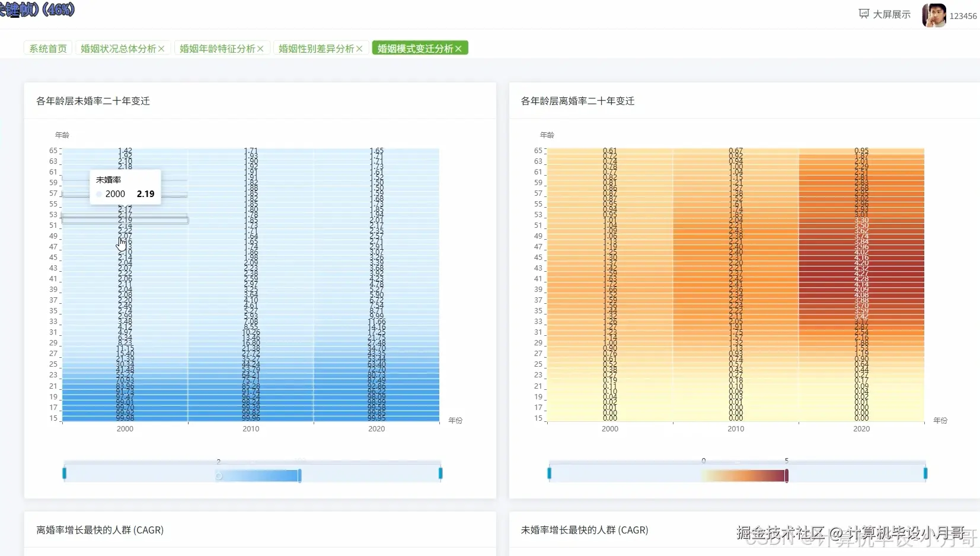Switch to the 婚姻年龄特征分析 tab

coord(217,49)
